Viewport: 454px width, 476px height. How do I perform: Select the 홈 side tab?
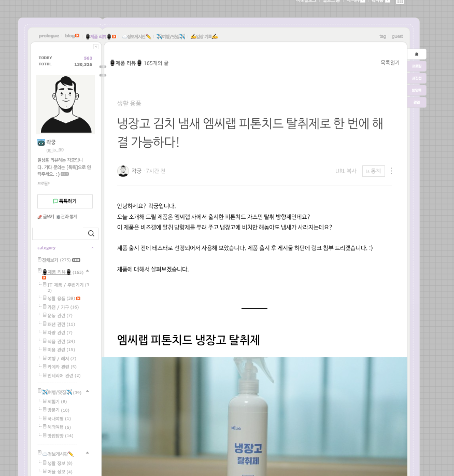click(x=417, y=54)
